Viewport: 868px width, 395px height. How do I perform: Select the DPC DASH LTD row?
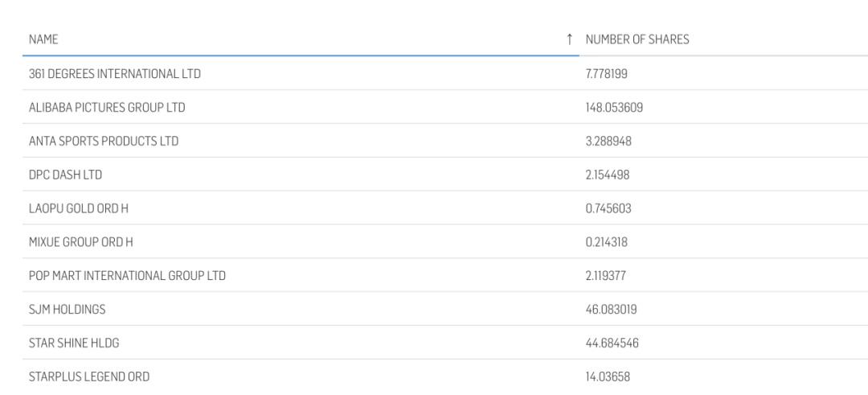(65, 175)
